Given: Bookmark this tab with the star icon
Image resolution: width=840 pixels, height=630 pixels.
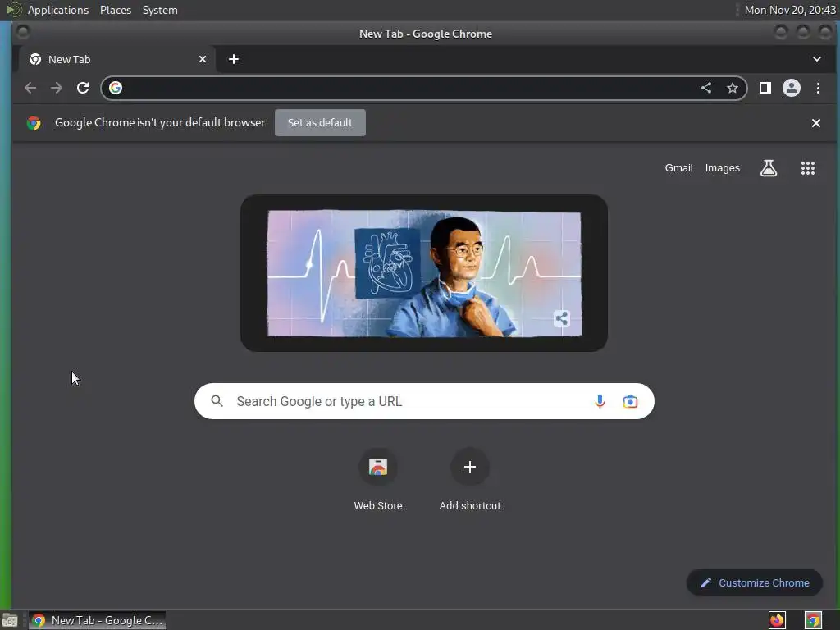Looking at the screenshot, I should tap(733, 88).
